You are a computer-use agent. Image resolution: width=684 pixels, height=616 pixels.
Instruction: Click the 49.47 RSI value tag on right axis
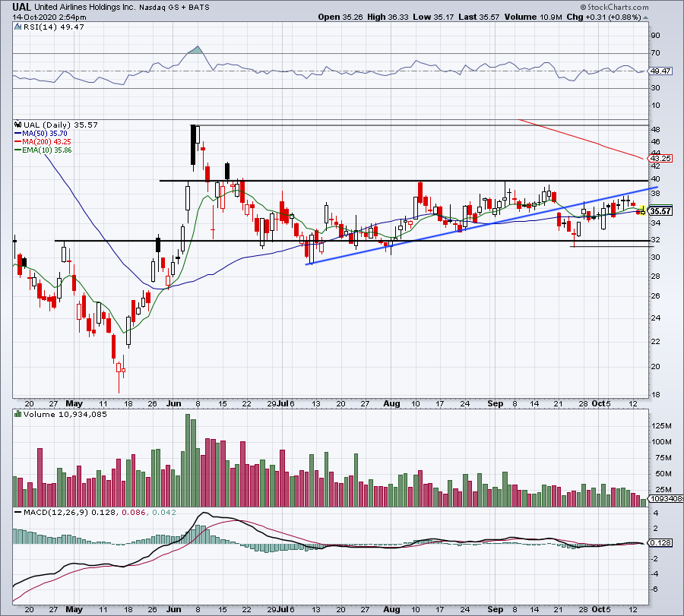tap(660, 71)
